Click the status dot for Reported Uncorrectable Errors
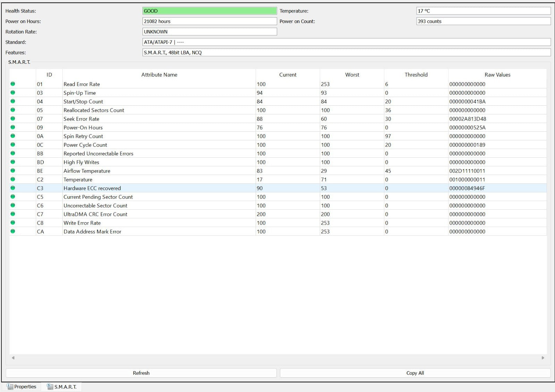555x392 pixels. point(13,153)
